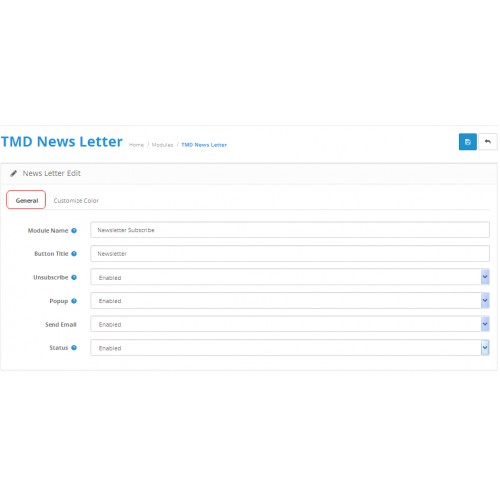Screen dimensions: 500x500
Task: Click the blue save icon button
Action: pos(467,142)
